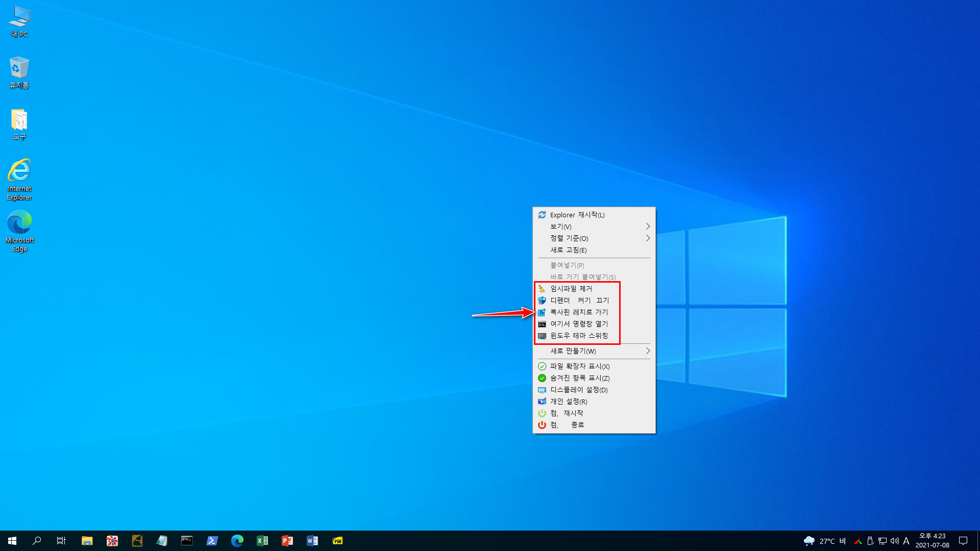The height and width of the screenshot is (551, 980).
Task: Launch Excel from taskbar
Action: click(x=262, y=541)
